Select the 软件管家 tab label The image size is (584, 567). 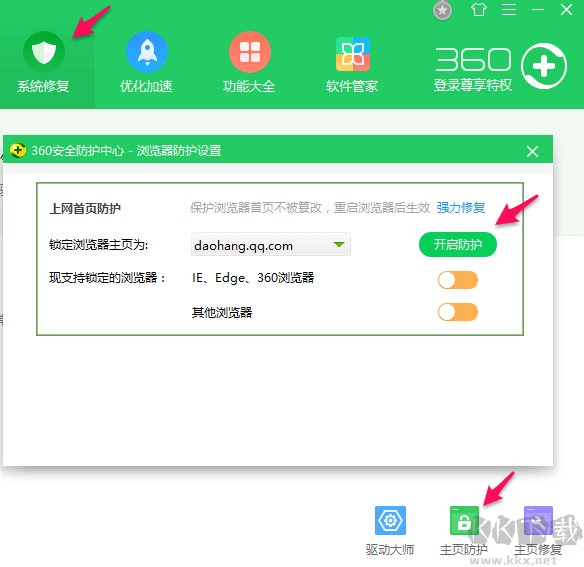click(352, 86)
